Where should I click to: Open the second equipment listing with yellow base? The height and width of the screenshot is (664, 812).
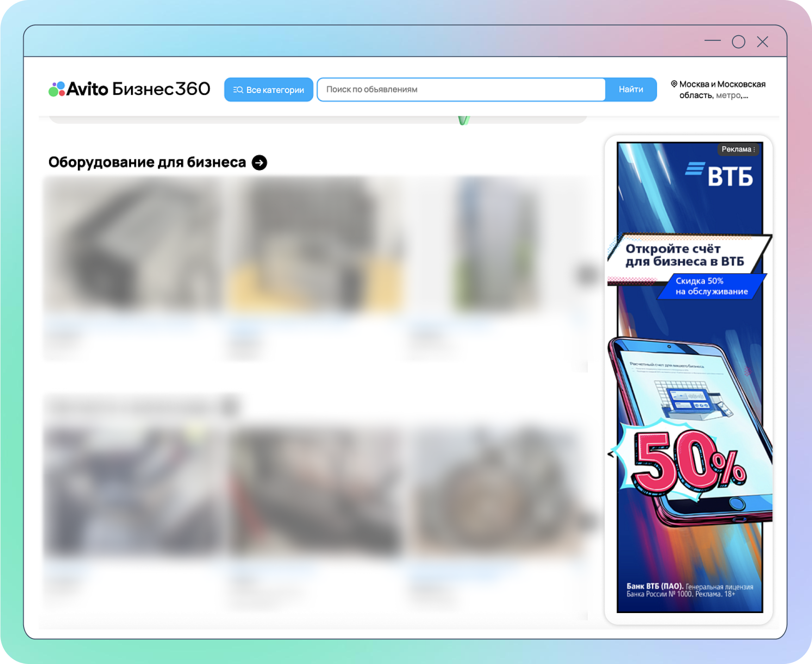(315, 245)
